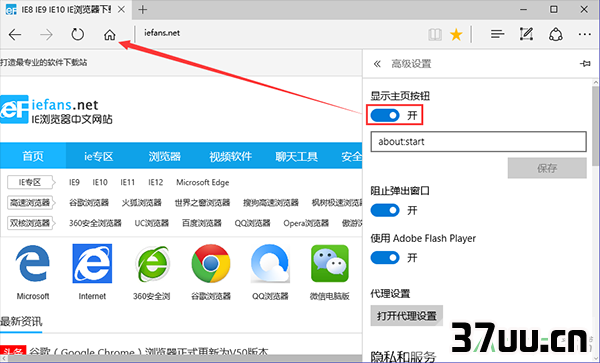Select the 首页 navigation tab
The image size is (600, 363).
33,156
